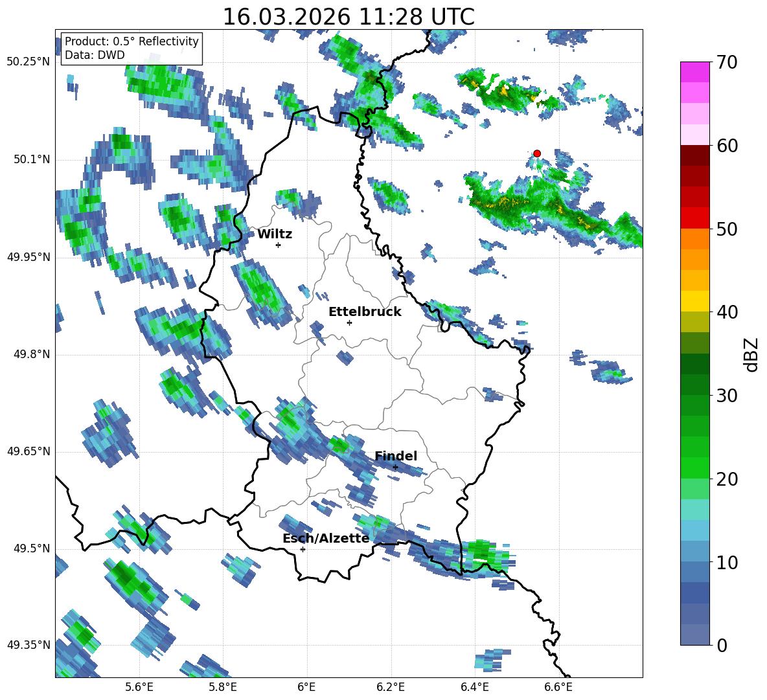Click the Findel cross marker
This screenshot has height=700, width=767.
(395, 468)
